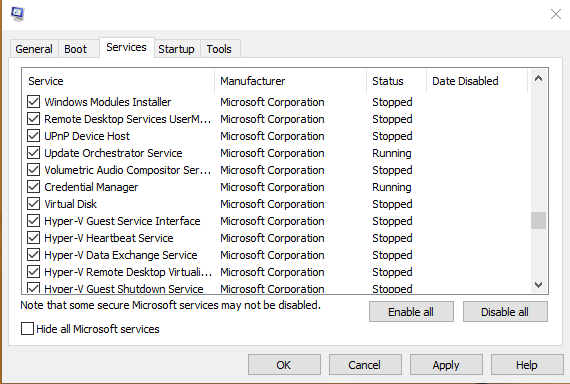Click the Apply button

[x=446, y=365]
